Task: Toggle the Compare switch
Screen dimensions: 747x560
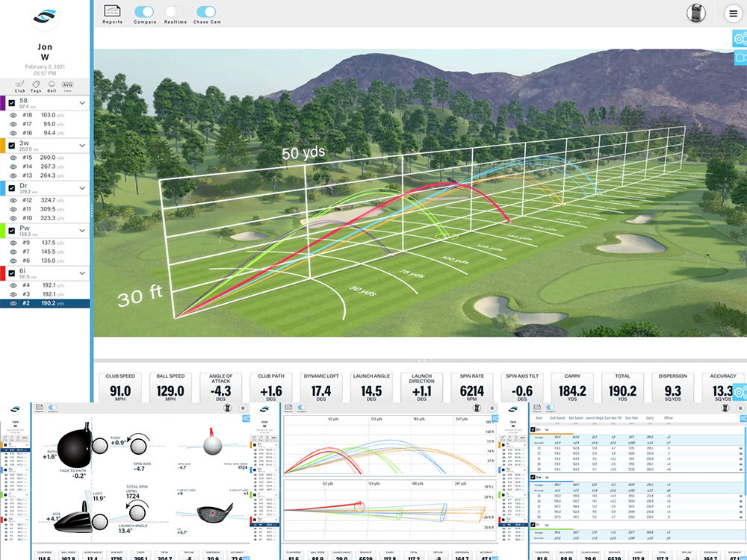Action: (x=145, y=12)
